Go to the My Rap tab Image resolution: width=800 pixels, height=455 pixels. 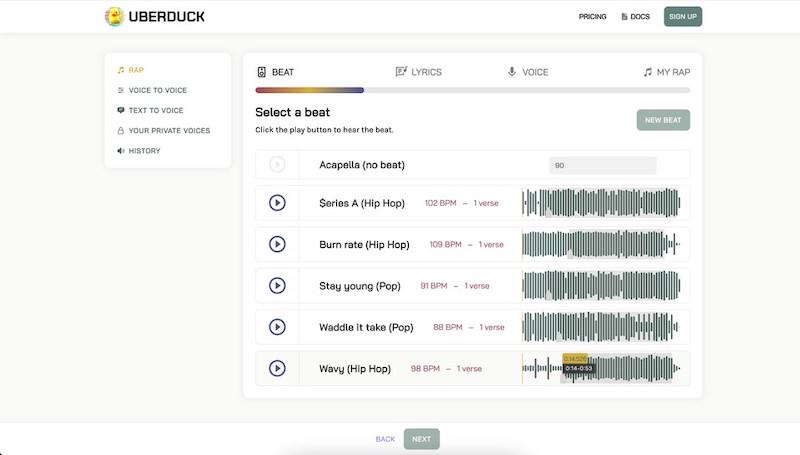(x=666, y=72)
